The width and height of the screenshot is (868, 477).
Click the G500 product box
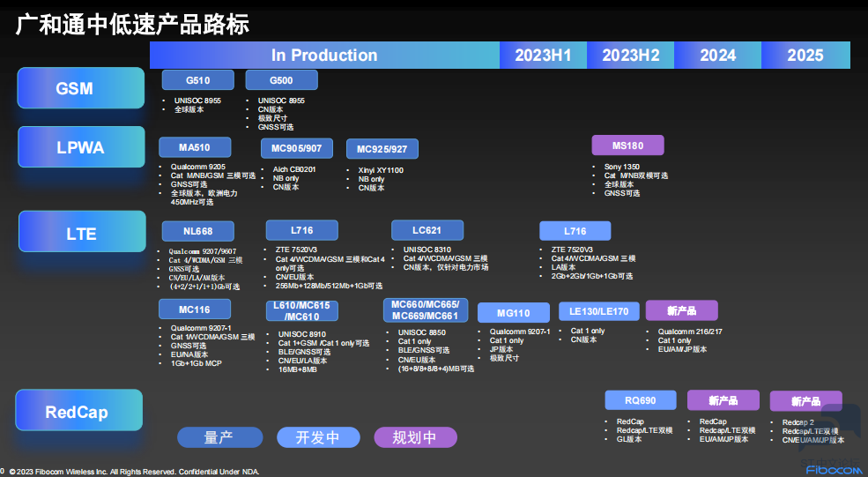[x=281, y=79]
